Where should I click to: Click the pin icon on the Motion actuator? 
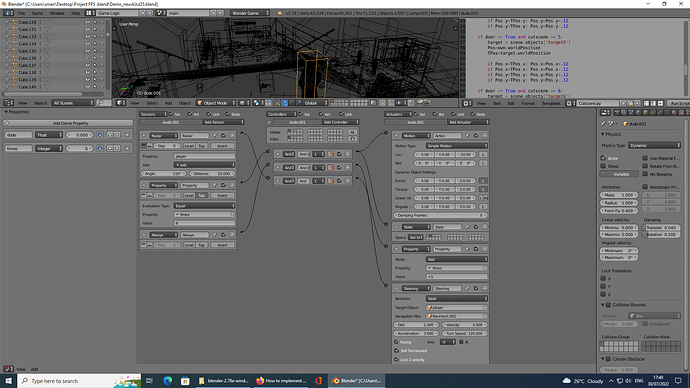tap(467, 135)
